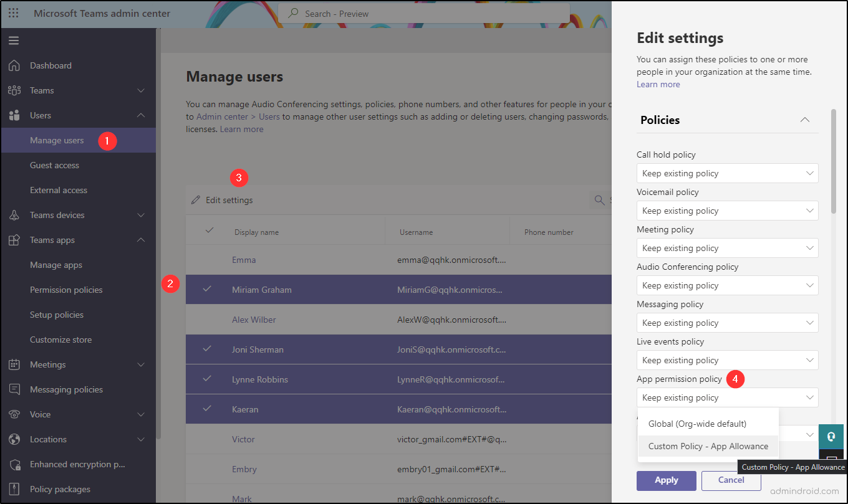Click the teal headset support icon
This screenshot has width=848, height=504.
pos(831,437)
